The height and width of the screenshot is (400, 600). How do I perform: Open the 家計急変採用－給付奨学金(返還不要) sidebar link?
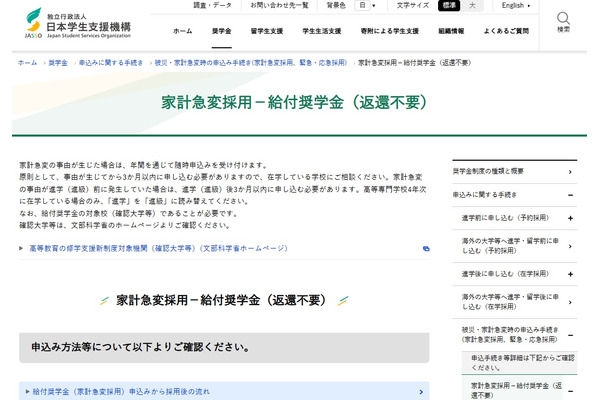tap(517, 390)
